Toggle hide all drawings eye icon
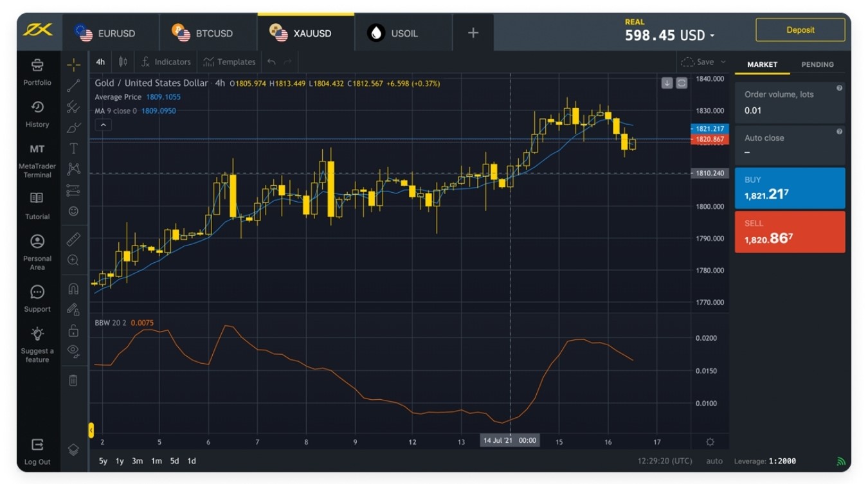 73,350
